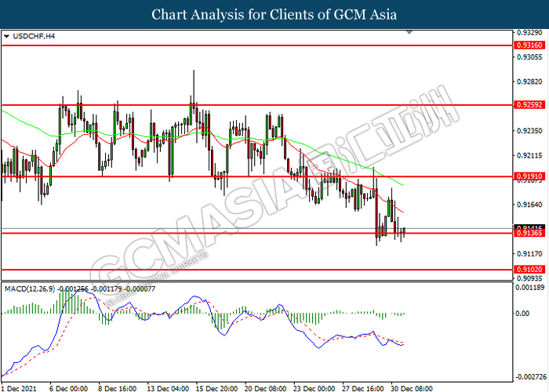Screen dimensions: 549x392
Task: Select the 0.91910 price level label
Action: tap(529, 176)
